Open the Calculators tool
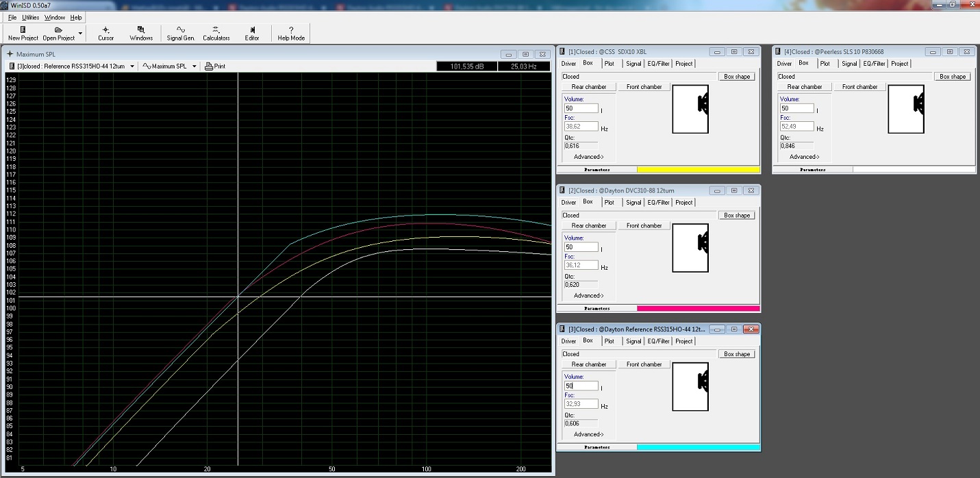The height and width of the screenshot is (478, 980). pos(216,33)
